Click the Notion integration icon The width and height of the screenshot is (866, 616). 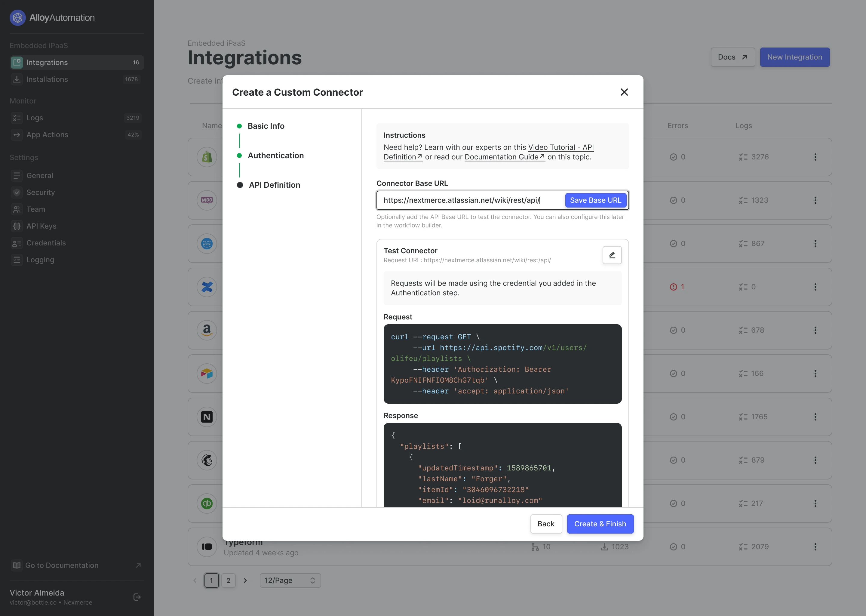207,417
